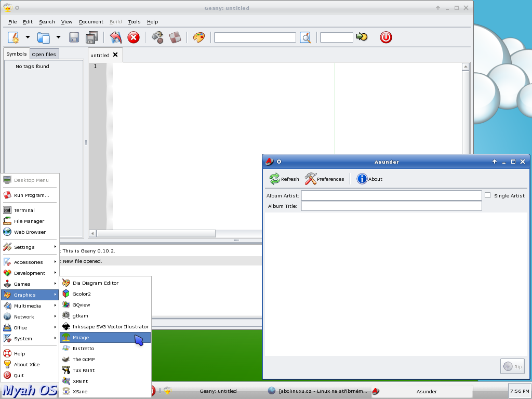Open the Help menu in Geany
Image resolution: width=532 pixels, height=399 pixels.
(x=152, y=22)
